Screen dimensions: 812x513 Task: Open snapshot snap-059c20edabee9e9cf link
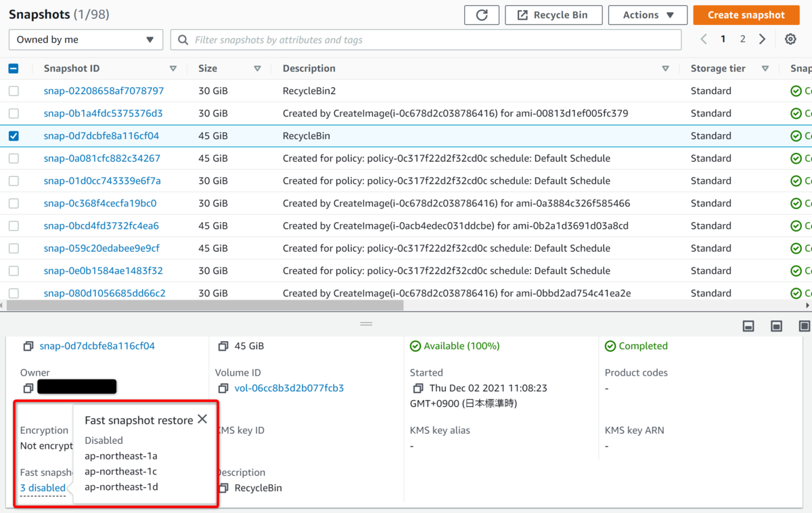point(101,248)
